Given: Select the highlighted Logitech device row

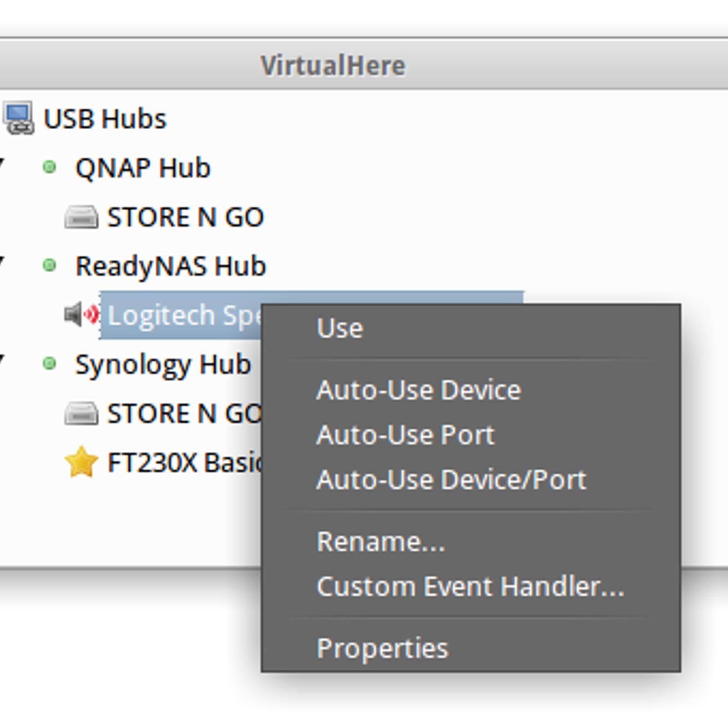Looking at the screenshot, I should coord(181,315).
